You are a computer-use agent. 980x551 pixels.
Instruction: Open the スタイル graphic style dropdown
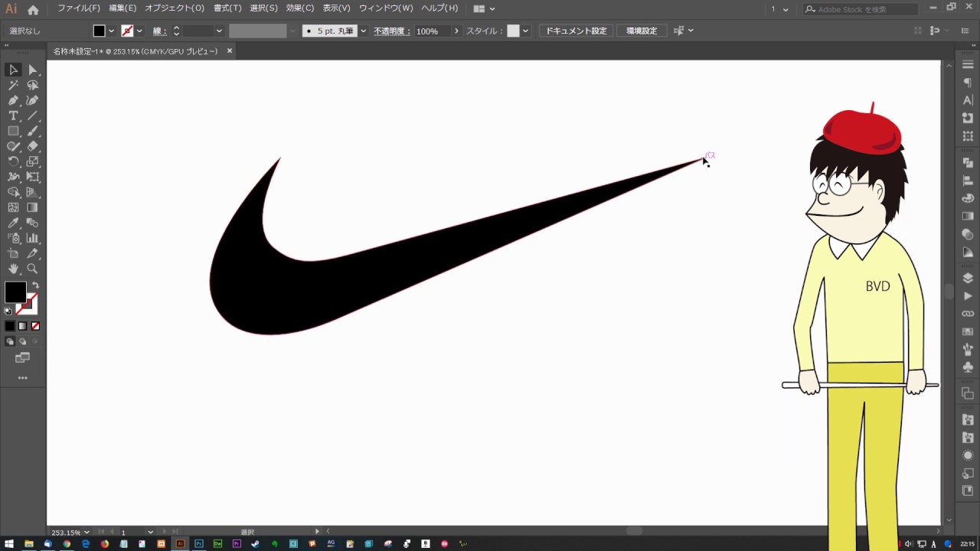(525, 31)
